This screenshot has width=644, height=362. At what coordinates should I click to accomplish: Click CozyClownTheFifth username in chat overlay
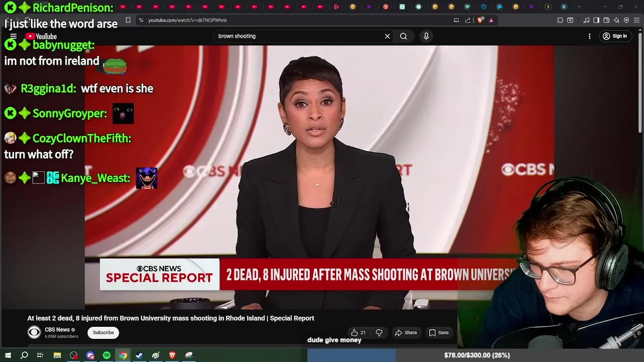tap(82, 138)
